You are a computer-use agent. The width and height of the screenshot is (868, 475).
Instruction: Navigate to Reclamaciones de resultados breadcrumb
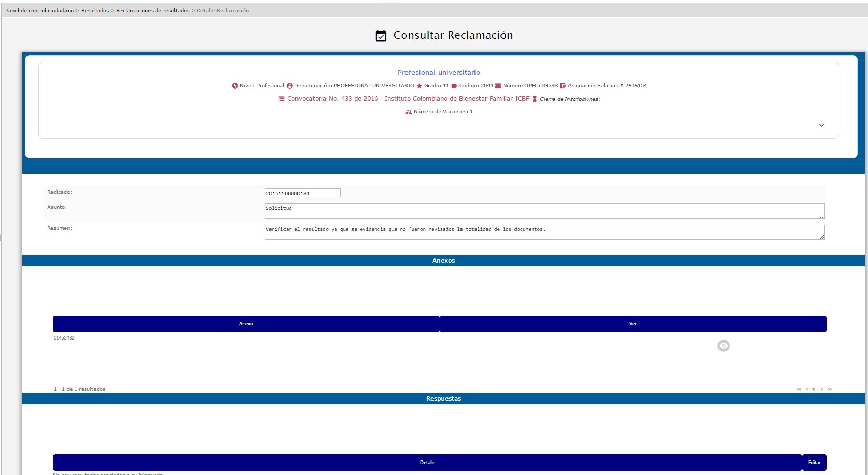(x=153, y=10)
